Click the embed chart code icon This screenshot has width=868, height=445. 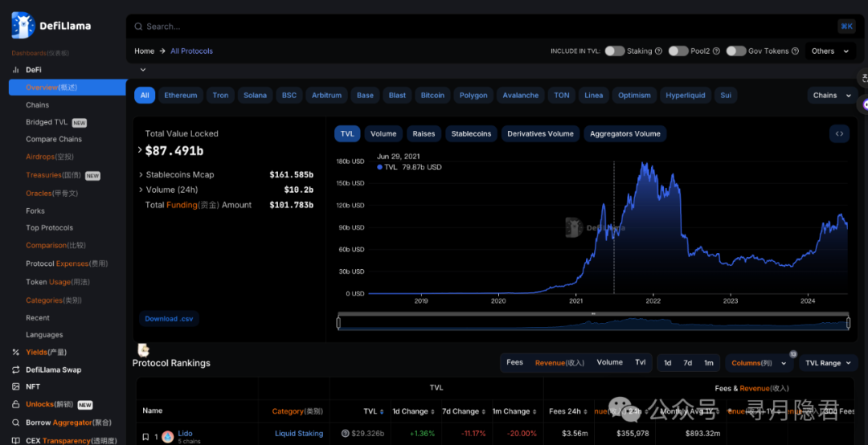click(x=839, y=134)
